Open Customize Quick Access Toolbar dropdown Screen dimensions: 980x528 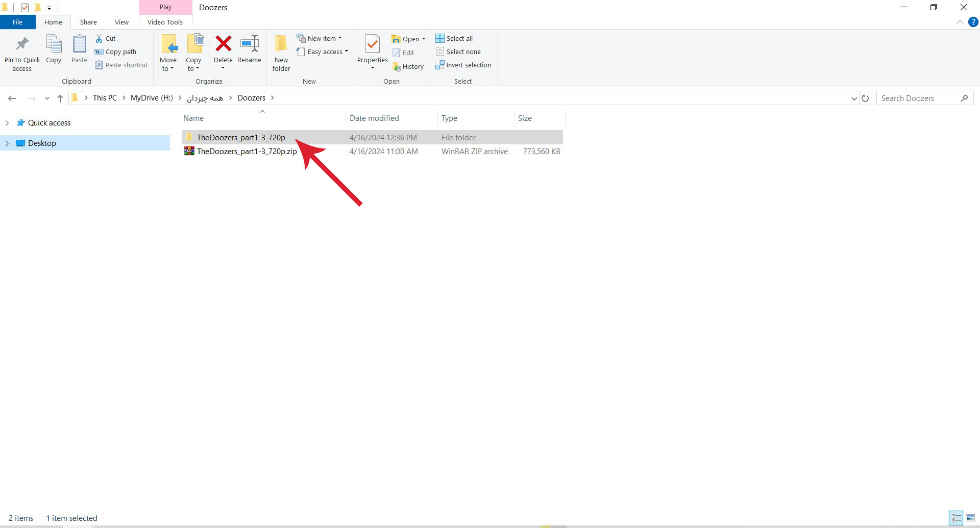point(49,8)
